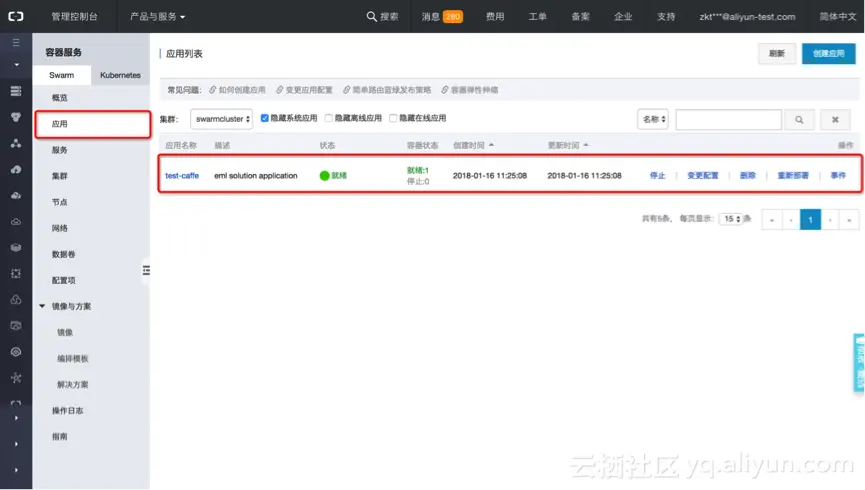Open 集群 in the sidebar
The height and width of the screenshot is (490, 865).
(x=60, y=176)
